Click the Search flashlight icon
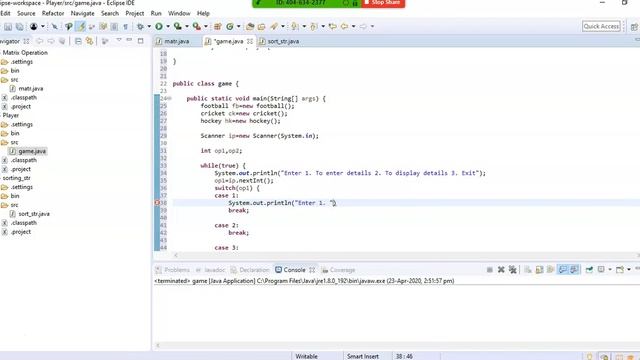This screenshot has width=640, height=360. tap(273, 27)
